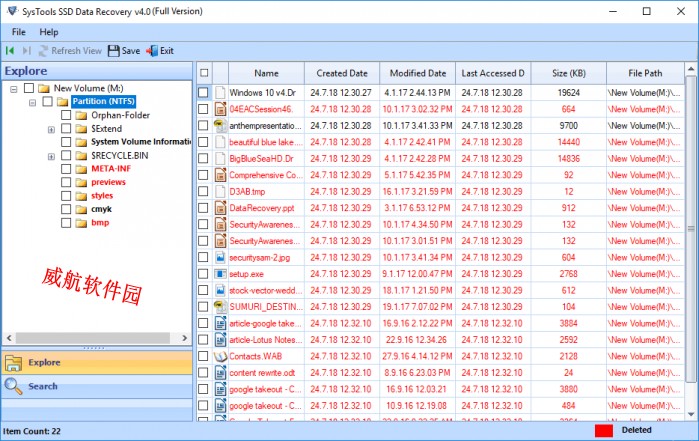Click the address book icon beside Contacts.WAB
699x441 pixels.
221,356
